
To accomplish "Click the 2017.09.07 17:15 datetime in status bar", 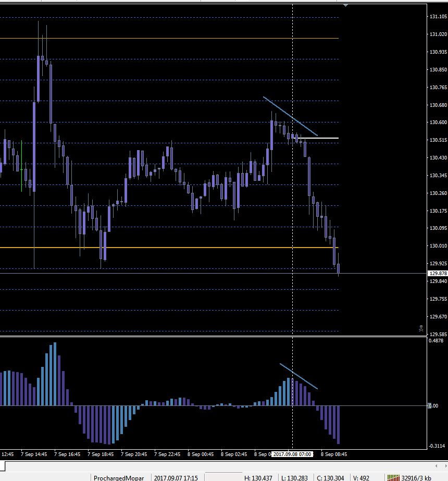I will click(176, 478).
